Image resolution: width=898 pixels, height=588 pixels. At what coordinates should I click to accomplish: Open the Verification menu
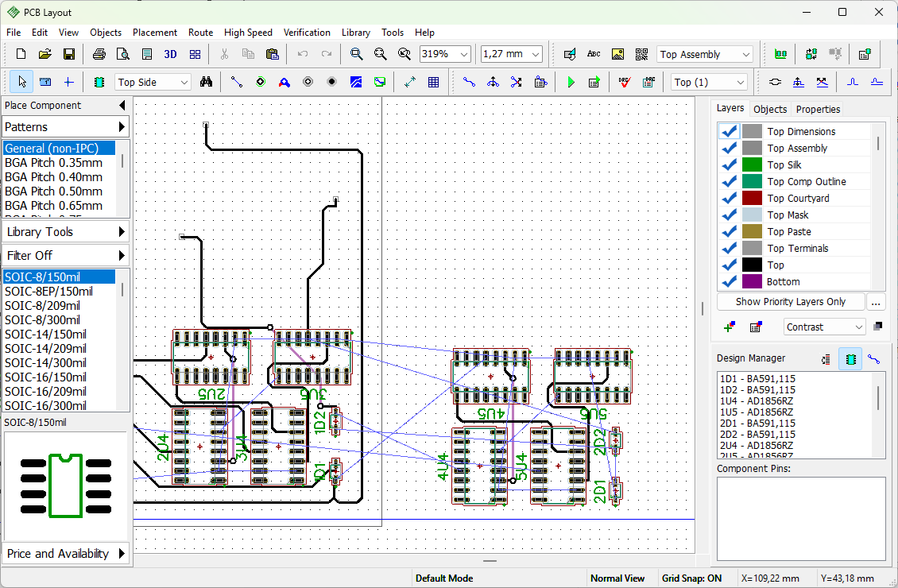pos(307,33)
